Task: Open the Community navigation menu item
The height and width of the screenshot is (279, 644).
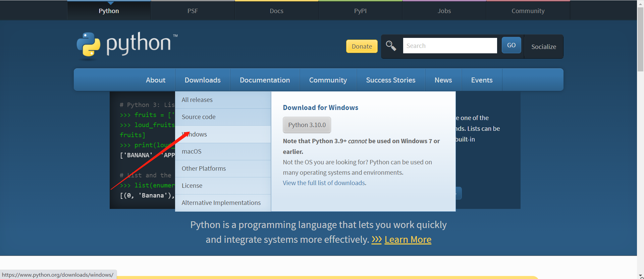Action: click(328, 80)
